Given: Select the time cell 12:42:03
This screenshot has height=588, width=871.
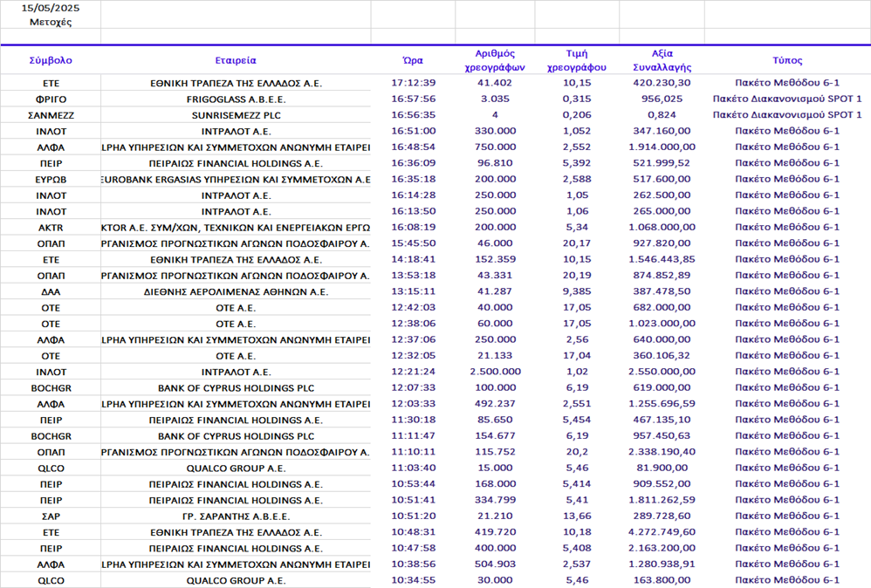Looking at the screenshot, I should point(414,308).
